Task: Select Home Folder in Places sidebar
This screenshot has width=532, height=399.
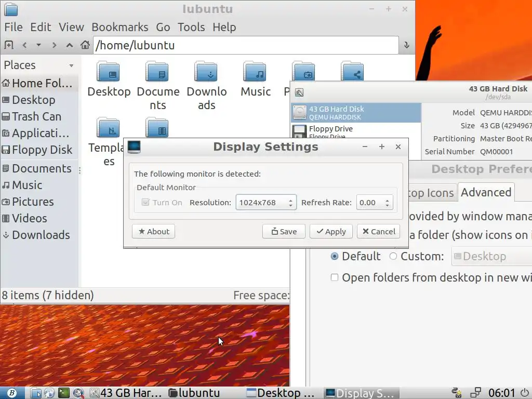Action: (39, 83)
